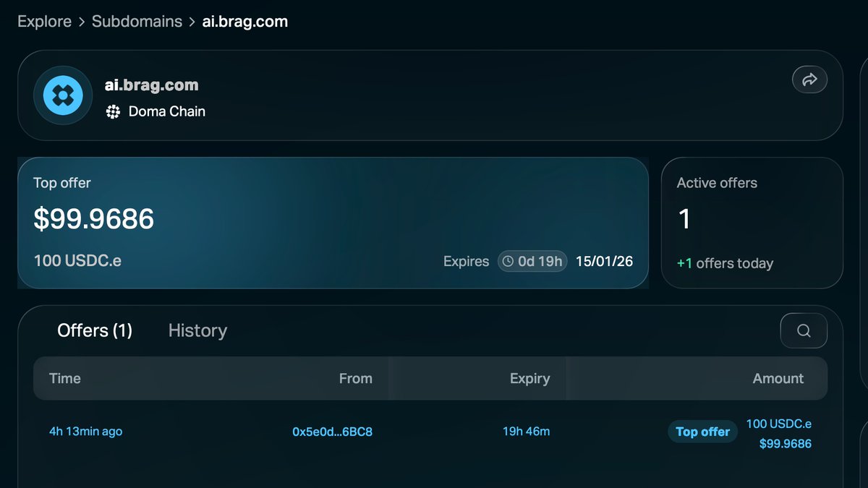This screenshot has width=868, height=488.
Task: Select the Offers (1) tab
Action: pyautogui.click(x=95, y=330)
